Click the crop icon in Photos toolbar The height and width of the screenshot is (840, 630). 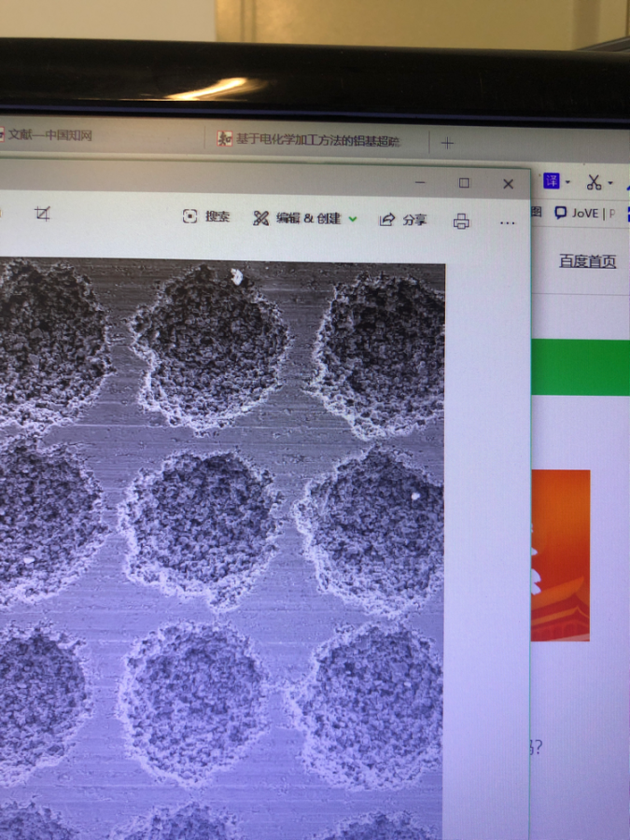coord(42,215)
